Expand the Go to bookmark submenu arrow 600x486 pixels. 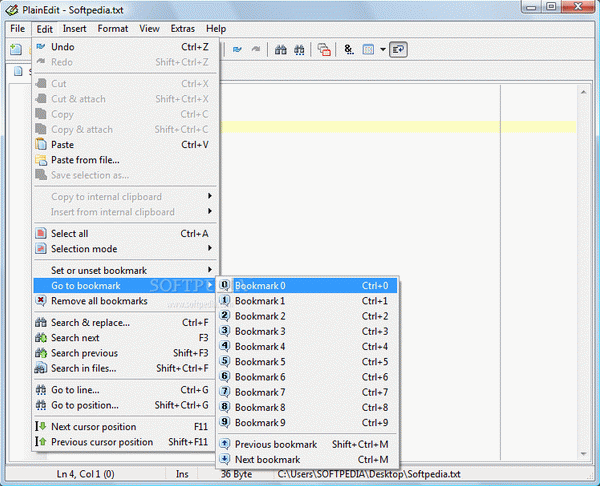[210, 285]
